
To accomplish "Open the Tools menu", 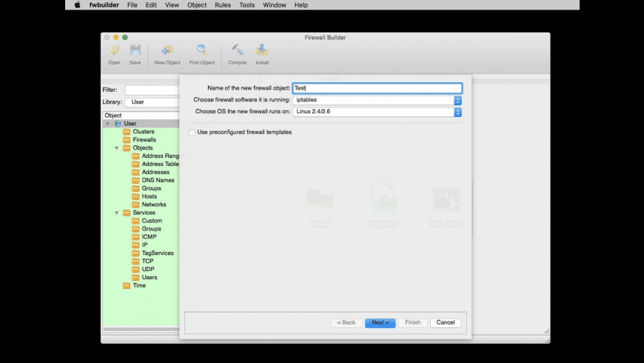I will [x=246, y=5].
